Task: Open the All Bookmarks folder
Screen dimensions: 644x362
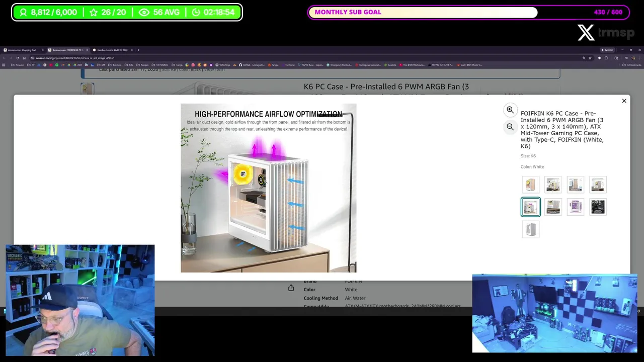Action: [632, 65]
